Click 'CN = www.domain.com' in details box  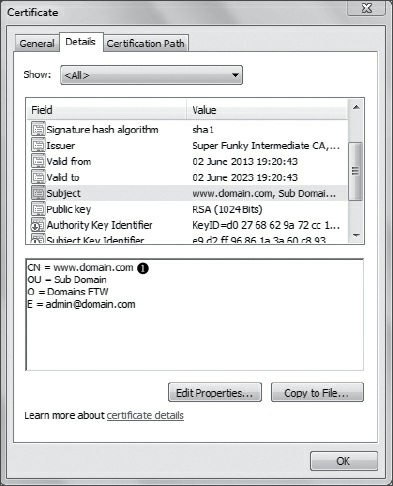pyautogui.click(x=80, y=268)
